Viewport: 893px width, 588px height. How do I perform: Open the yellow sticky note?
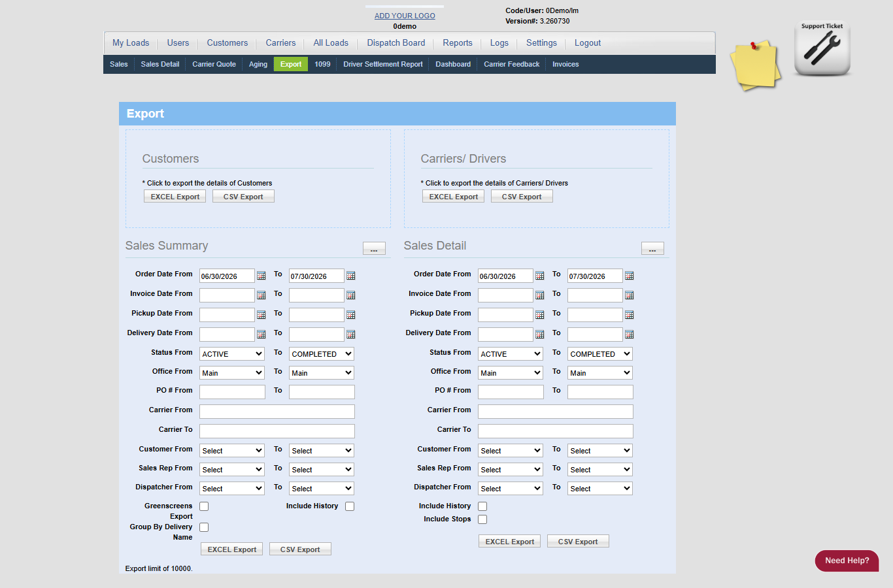pyautogui.click(x=756, y=65)
